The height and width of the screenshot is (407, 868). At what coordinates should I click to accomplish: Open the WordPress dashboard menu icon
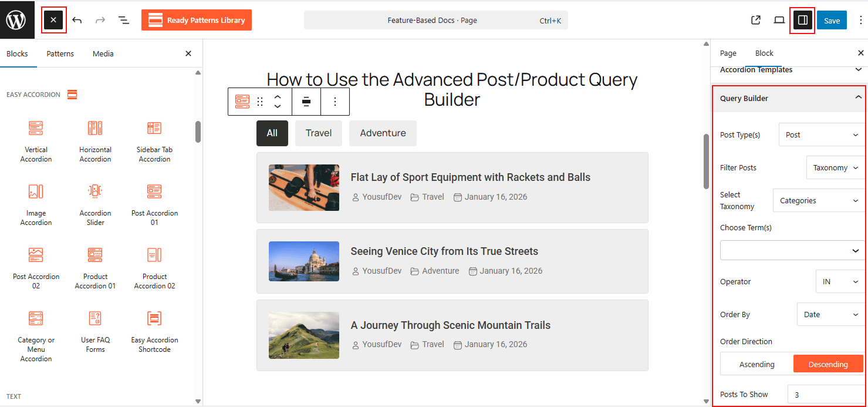(16, 19)
